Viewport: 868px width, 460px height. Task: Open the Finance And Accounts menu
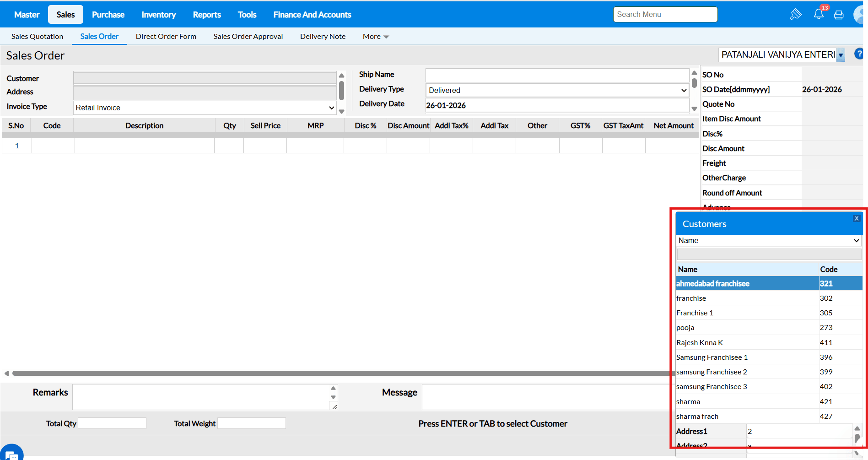click(x=312, y=15)
